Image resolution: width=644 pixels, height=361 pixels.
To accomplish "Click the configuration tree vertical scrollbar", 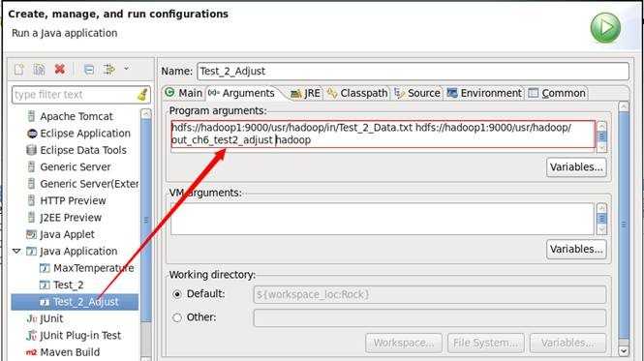I will coord(146,234).
